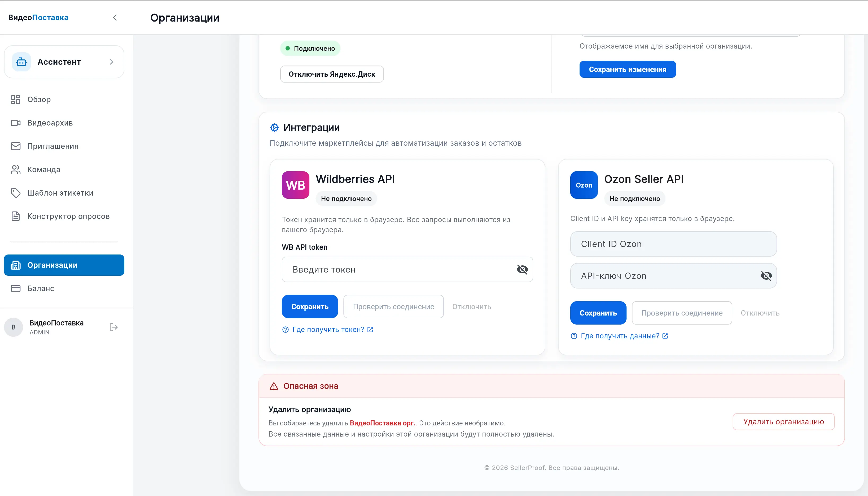The height and width of the screenshot is (496, 868).
Task: Click Отключить under Ozon Seller API
Action: pyautogui.click(x=760, y=313)
